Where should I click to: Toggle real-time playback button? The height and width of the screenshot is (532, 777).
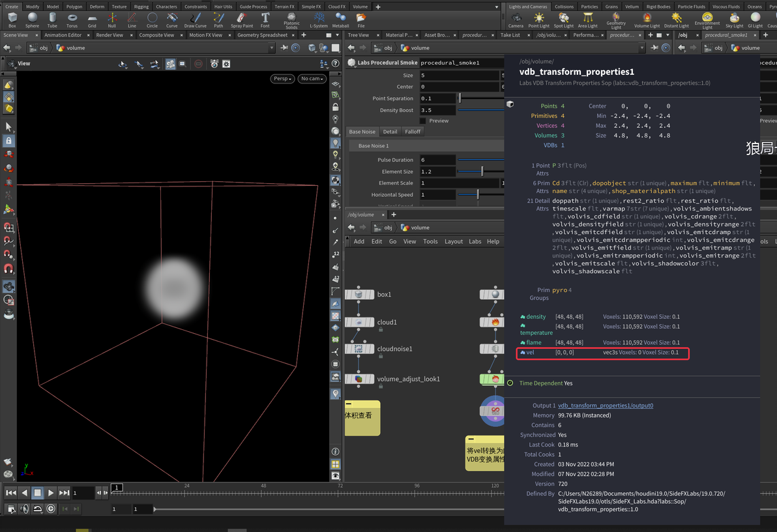tap(51, 509)
